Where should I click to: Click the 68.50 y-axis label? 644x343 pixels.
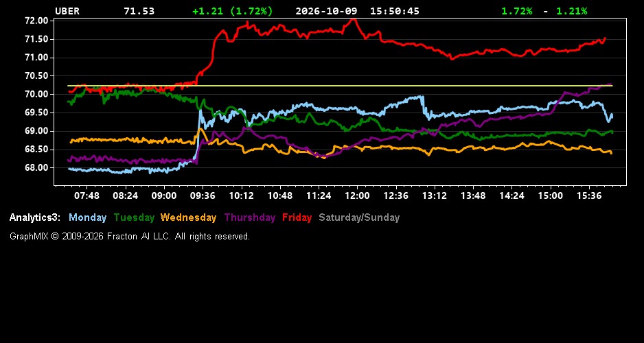click(x=37, y=150)
